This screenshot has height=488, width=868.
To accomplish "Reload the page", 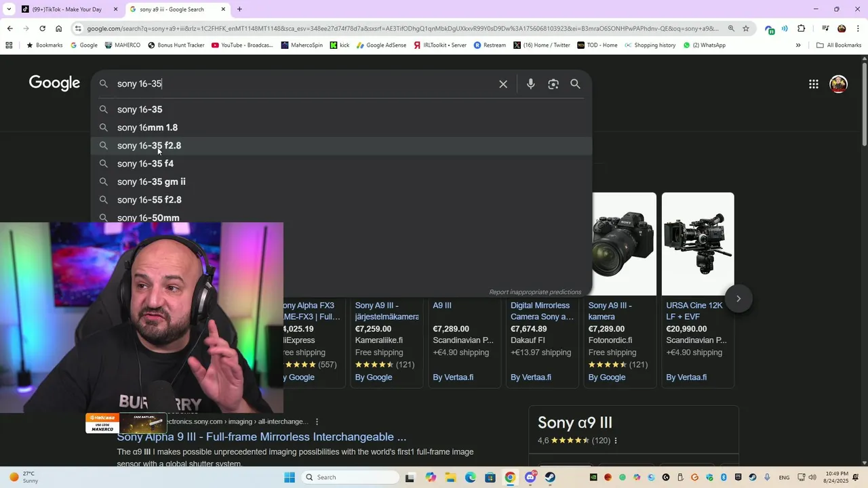I will 42,28.
